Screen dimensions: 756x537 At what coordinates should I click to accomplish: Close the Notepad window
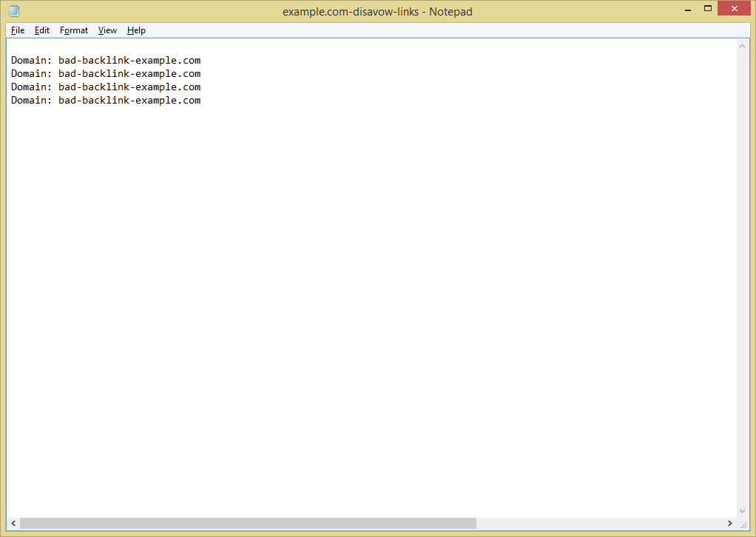coord(735,9)
